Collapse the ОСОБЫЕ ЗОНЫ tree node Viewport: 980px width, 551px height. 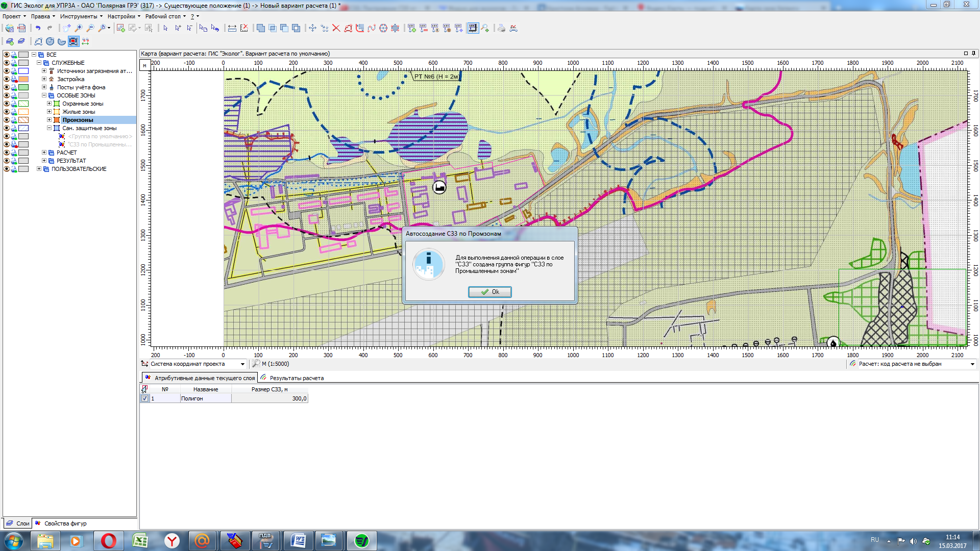(x=44, y=95)
